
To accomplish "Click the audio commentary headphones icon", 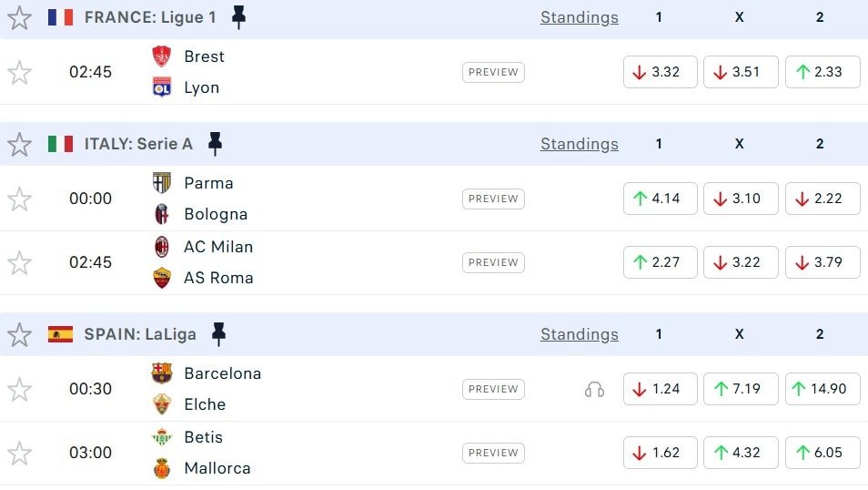I will coord(594,389).
